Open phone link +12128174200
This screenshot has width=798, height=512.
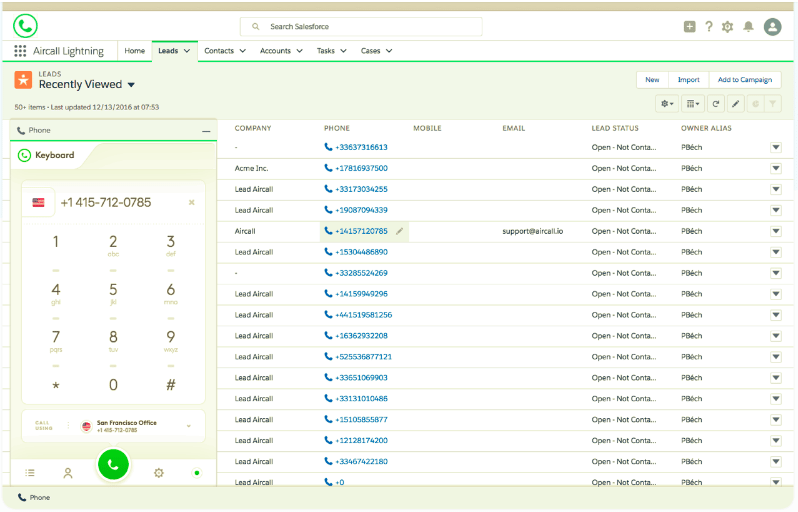click(361, 441)
